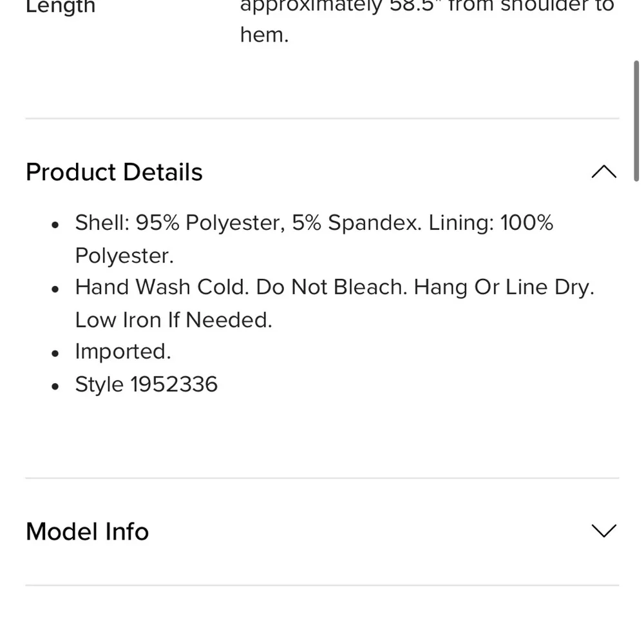Click the 'Imported.' bullet item text
The image size is (644, 644).
tap(123, 352)
